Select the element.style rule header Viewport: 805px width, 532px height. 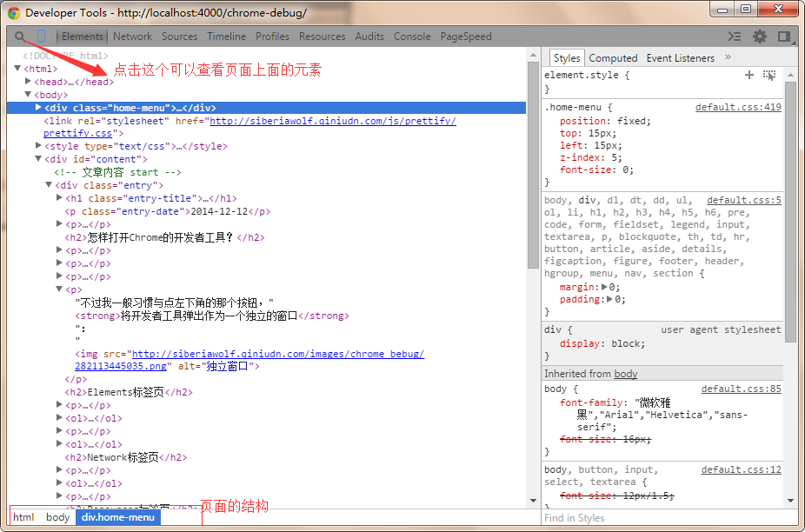click(x=587, y=75)
